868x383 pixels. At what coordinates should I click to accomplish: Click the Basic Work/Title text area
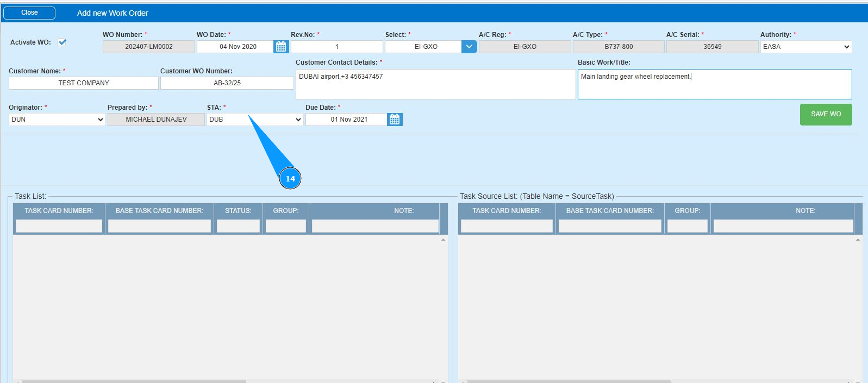coord(715,84)
